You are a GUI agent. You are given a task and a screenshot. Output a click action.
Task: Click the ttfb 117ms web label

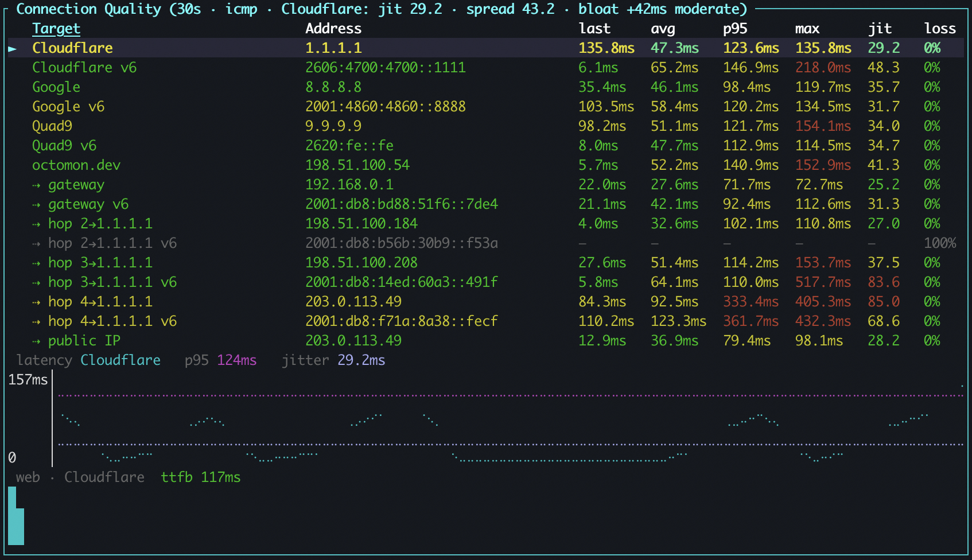tap(201, 477)
